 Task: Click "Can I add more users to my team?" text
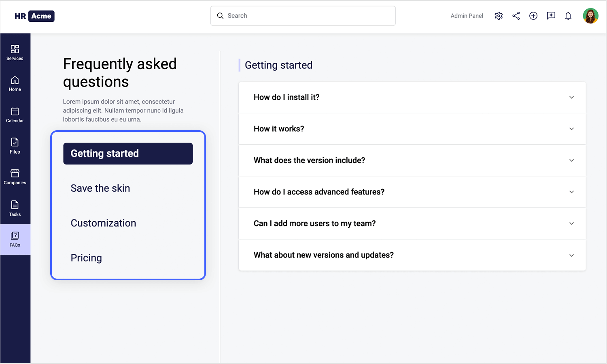coord(314,224)
